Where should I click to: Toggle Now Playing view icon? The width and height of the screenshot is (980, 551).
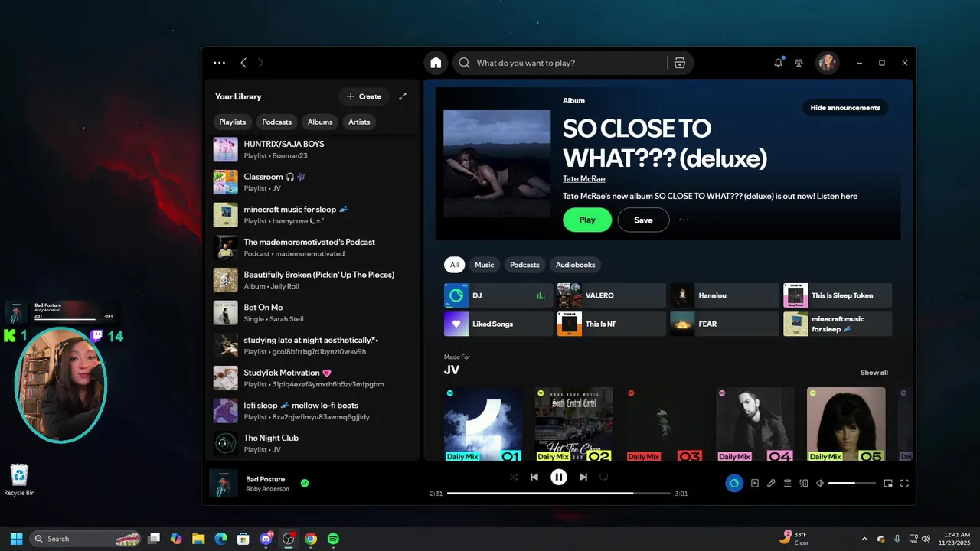click(x=755, y=483)
